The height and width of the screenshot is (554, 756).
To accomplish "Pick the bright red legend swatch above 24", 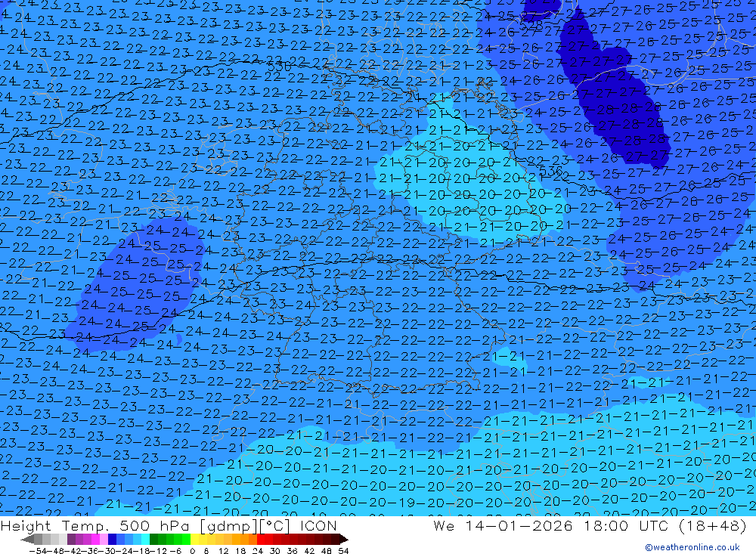I will coord(261,539).
